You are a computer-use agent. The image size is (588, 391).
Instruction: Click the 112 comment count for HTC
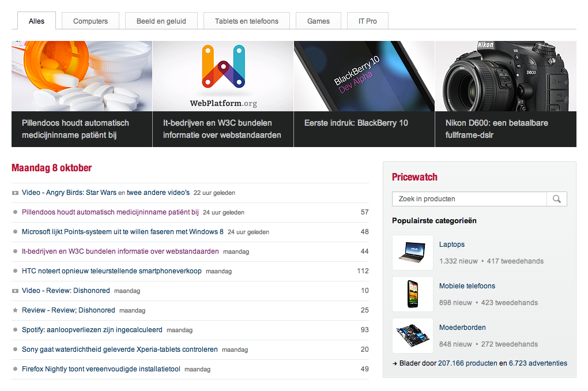[363, 271]
